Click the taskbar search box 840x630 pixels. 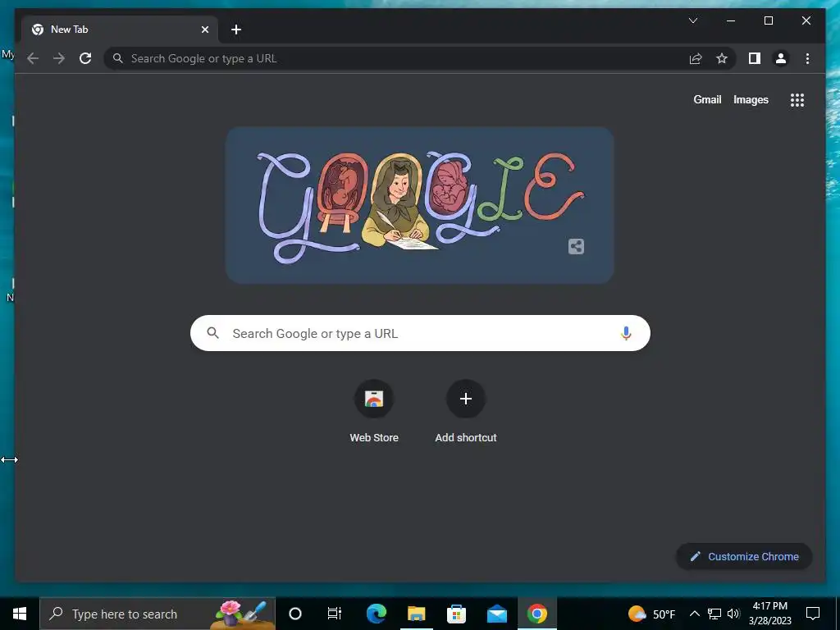click(157, 614)
